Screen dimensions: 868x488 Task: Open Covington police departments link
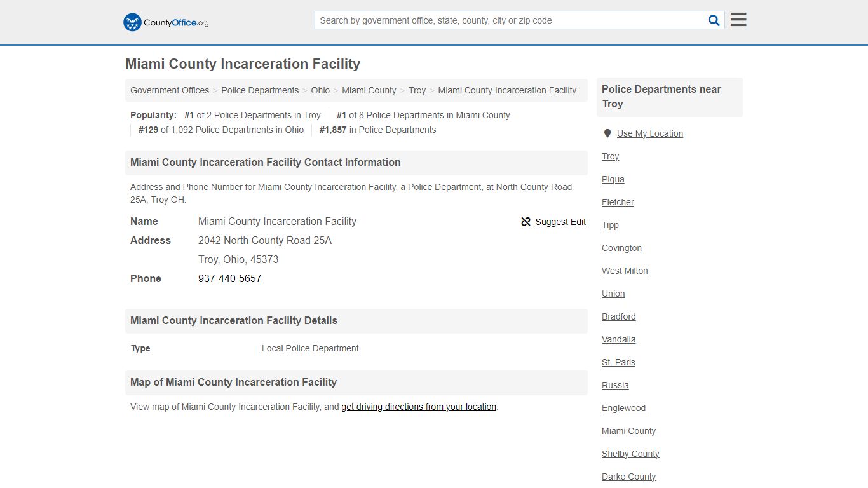click(622, 248)
